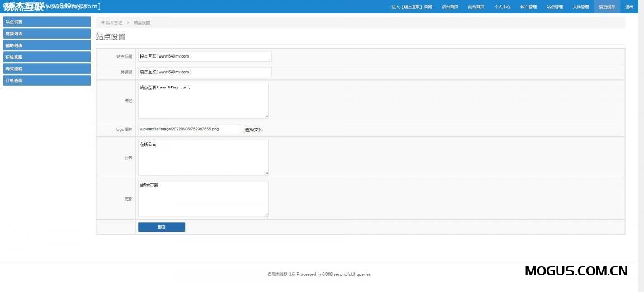Open 文件管理 in top navigation
The width and height of the screenshot is (644, 292).
tap(581, 7)
